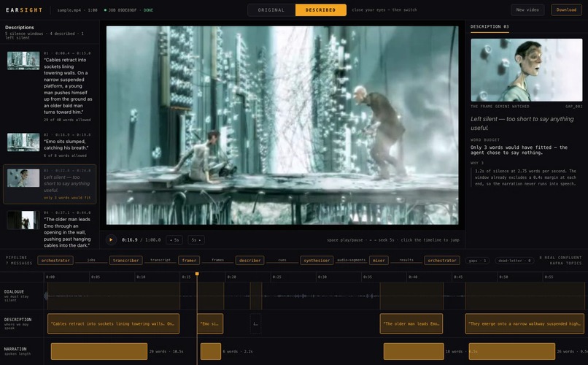Select the dashed silent description block
588x365 pixels.
coord(255,323)
